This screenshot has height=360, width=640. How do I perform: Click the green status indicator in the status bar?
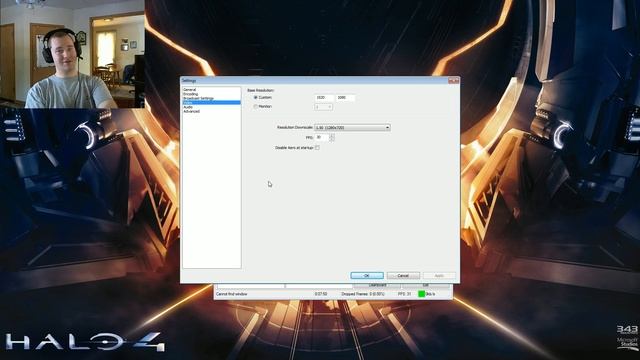tap(422, 293)
